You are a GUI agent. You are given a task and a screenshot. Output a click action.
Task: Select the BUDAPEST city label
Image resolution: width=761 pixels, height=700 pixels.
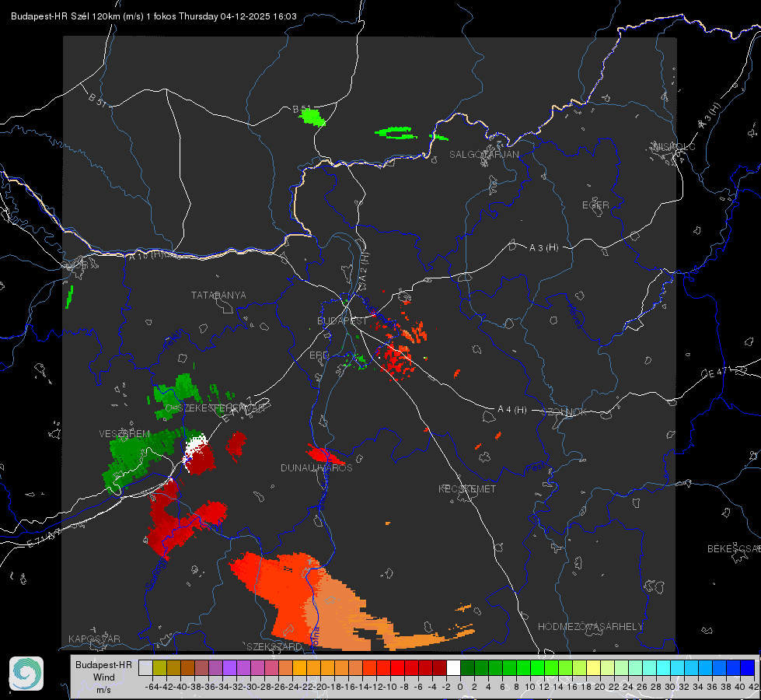[342, 321]
